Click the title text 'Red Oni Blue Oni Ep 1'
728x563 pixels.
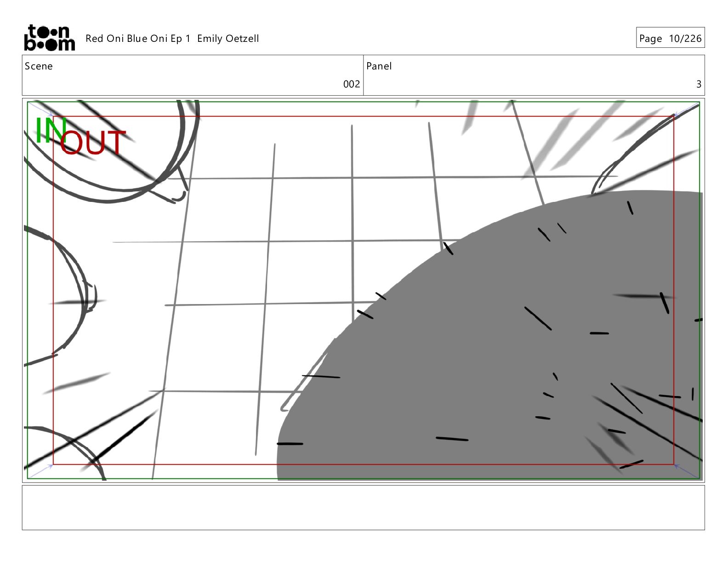(x=138, y=39)
